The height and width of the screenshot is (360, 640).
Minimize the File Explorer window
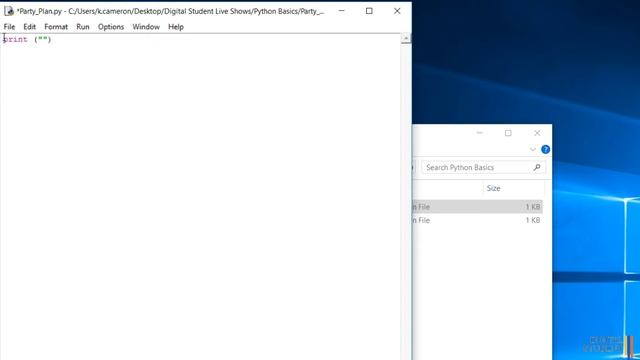pos(480,133)
